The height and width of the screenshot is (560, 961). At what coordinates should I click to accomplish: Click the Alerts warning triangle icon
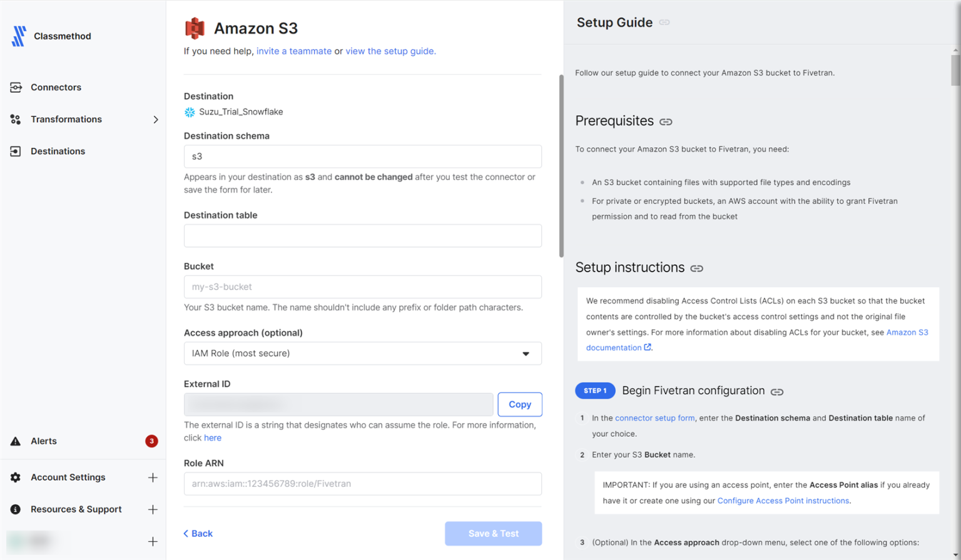coord(16,440)
